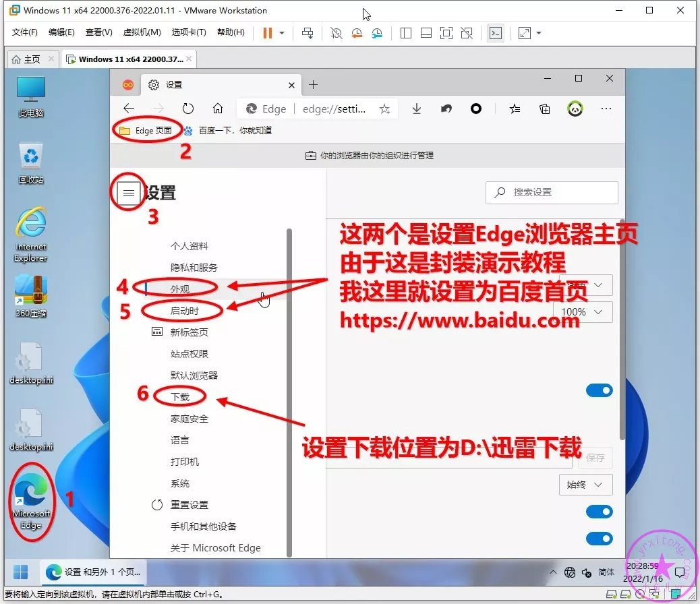The image size is (700, 604).
Task: Click the VMware pause virtual machine icon
Action: tap(267, 33)
